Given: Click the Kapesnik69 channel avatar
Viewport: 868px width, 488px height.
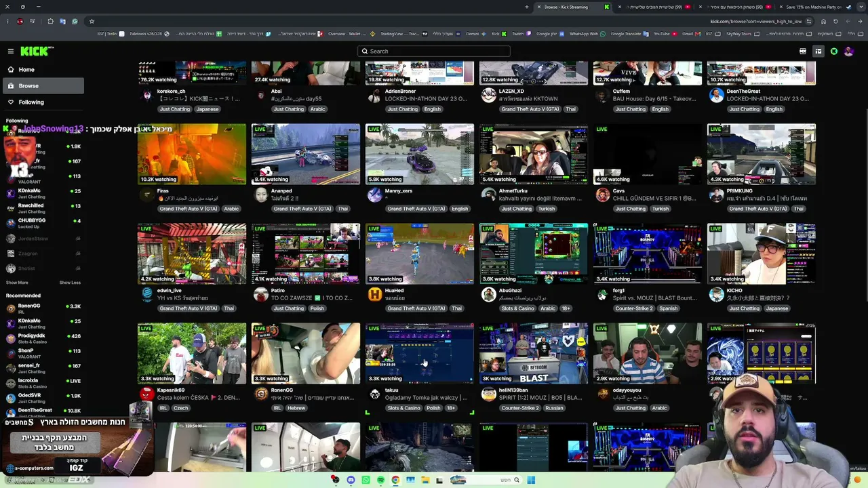Looking at the screenshot, I should [146, 394].
